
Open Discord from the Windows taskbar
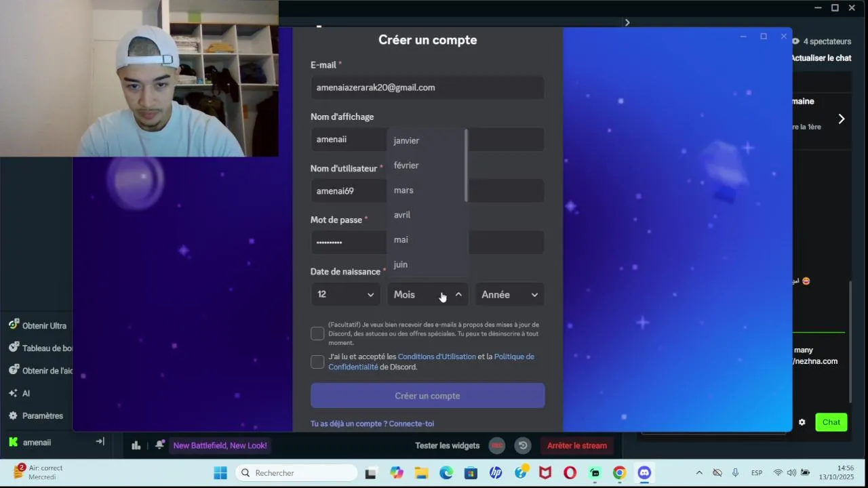point(644,473)
